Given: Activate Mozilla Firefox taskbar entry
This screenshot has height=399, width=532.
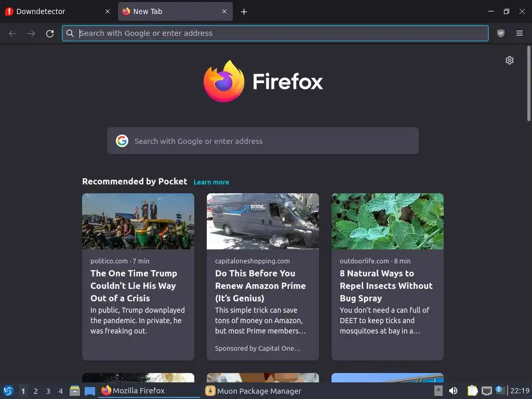Looking at the screenshot, I should [149, 391].
